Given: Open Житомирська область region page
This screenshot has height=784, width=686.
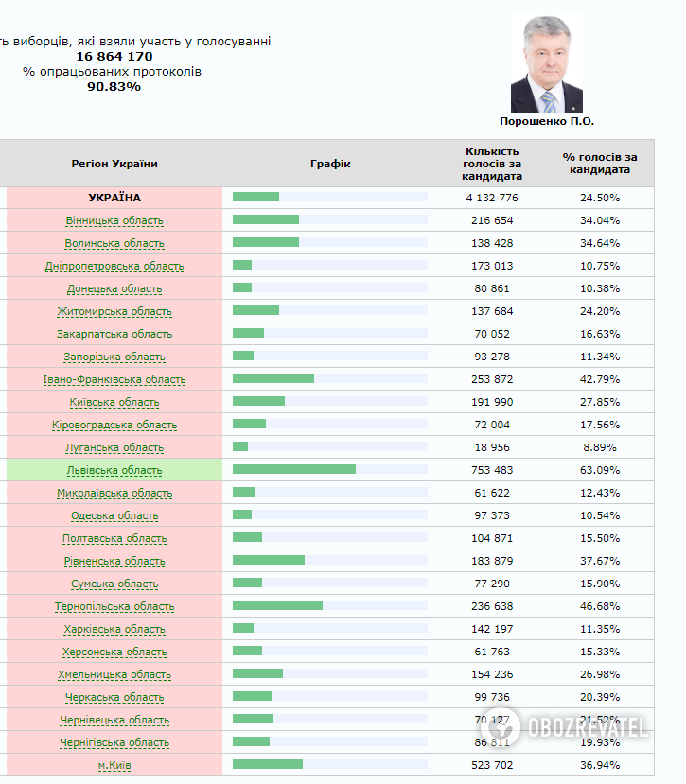Looking at the screenshot, I should (114, 311).
